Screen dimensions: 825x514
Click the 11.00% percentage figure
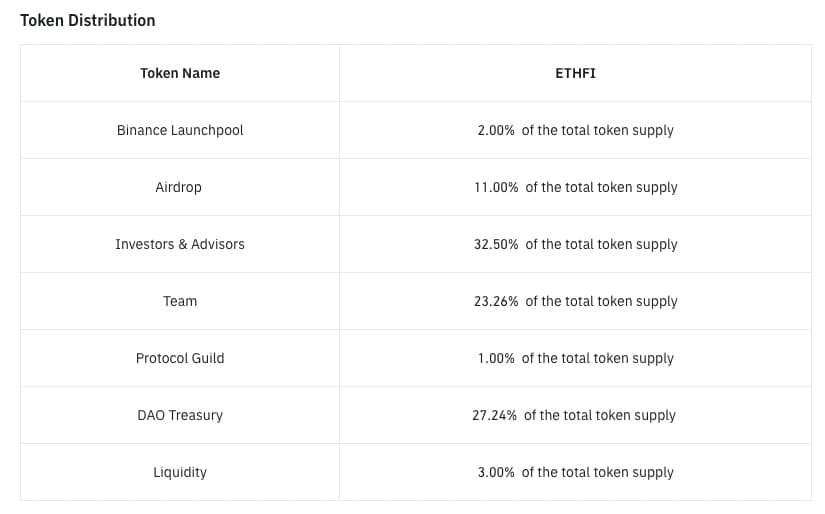click(495, 187)
